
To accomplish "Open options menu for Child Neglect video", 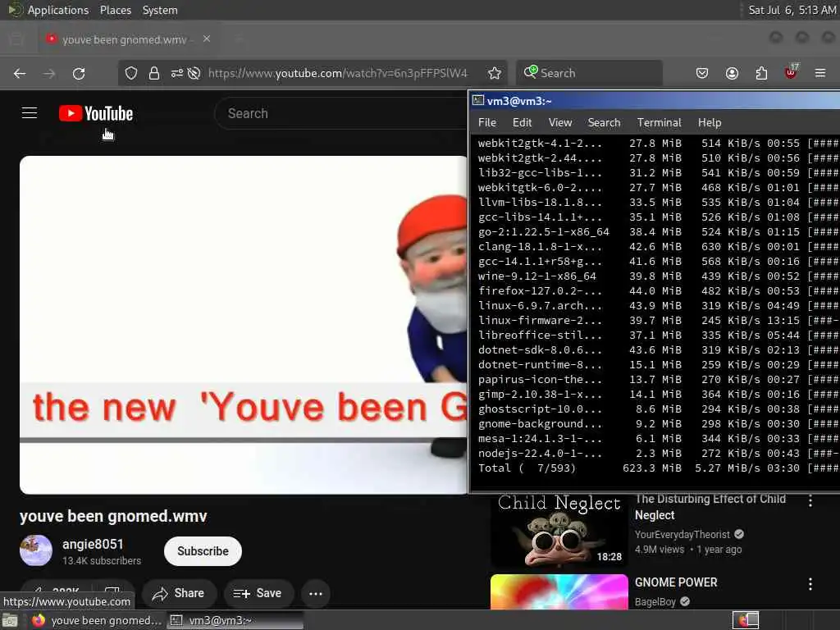I will point(810,500).
